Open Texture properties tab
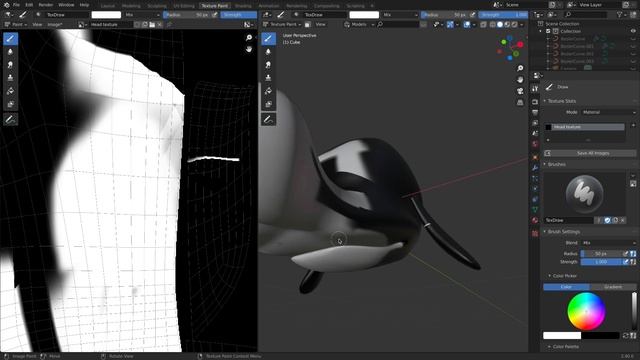The image size is (640, 360). 535,233
